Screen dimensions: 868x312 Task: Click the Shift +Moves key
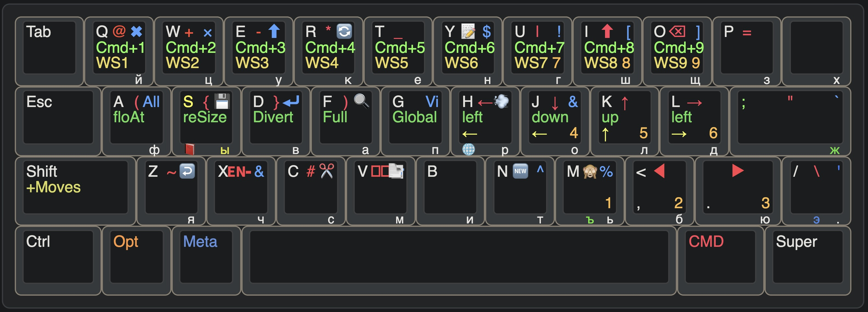point(75,191)
